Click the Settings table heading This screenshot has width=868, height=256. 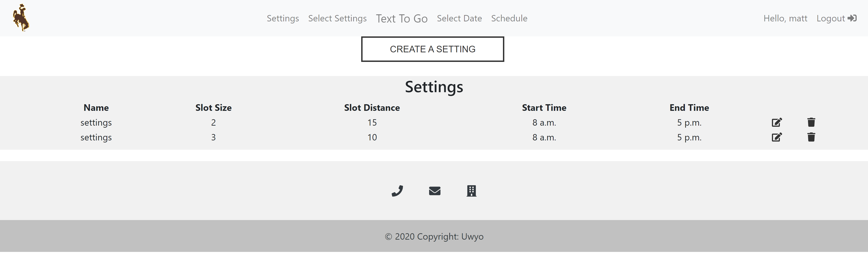pos(434,87)
